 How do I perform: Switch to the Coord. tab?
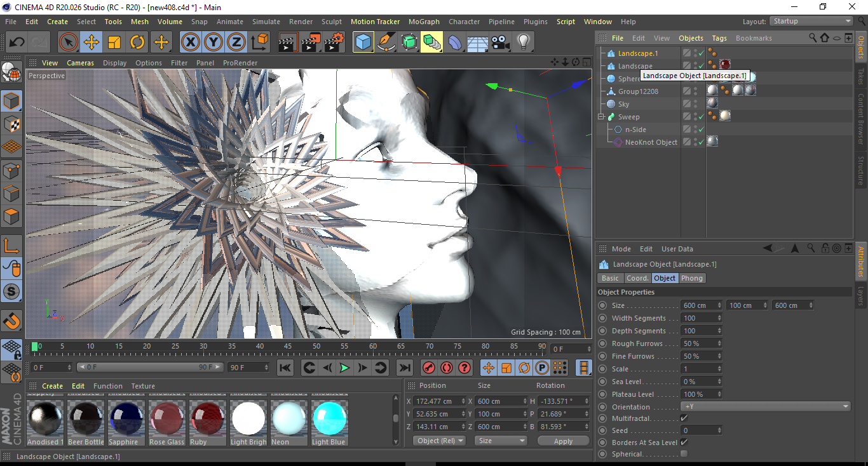coord(637,278)
